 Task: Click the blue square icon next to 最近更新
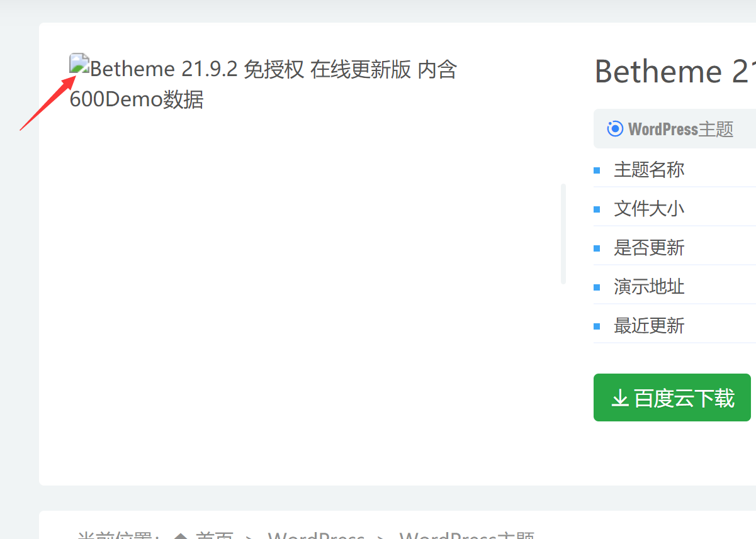point(597,326)
